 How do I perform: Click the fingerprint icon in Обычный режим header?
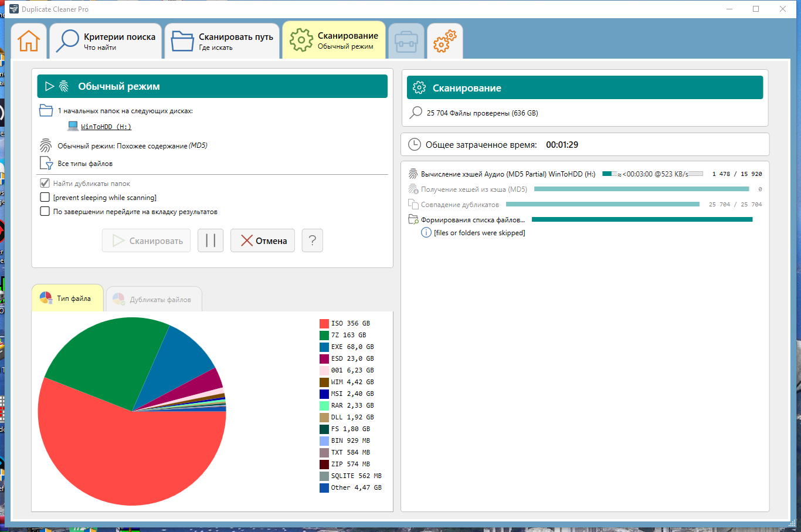pos(64,86)
